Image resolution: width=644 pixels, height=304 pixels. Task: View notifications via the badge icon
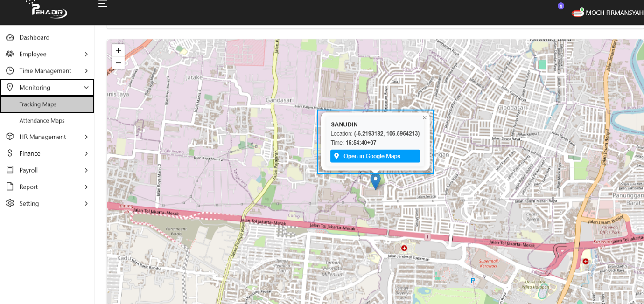click(x=560, y=6)
